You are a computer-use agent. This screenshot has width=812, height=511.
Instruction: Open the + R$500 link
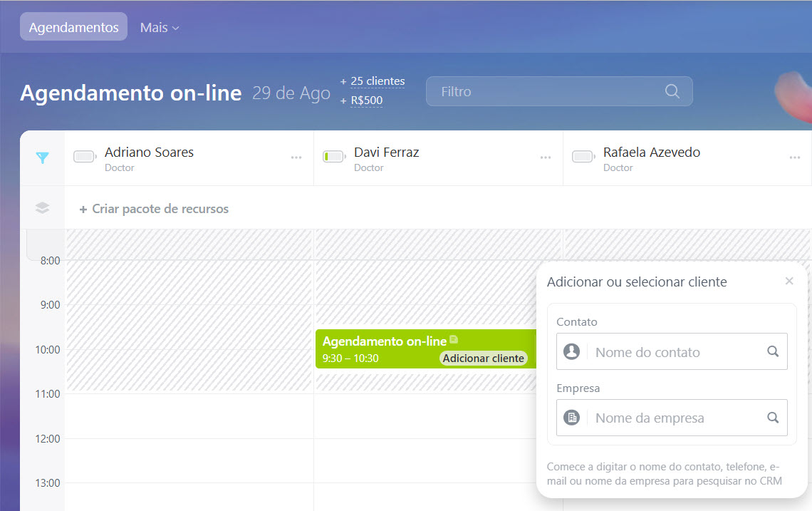tap(366, 100)
